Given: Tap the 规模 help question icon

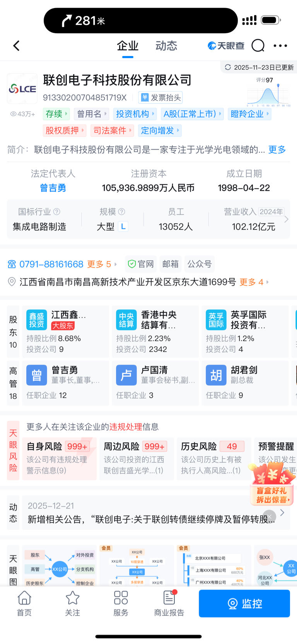Looking at the screenshot, I should point(122,212).
